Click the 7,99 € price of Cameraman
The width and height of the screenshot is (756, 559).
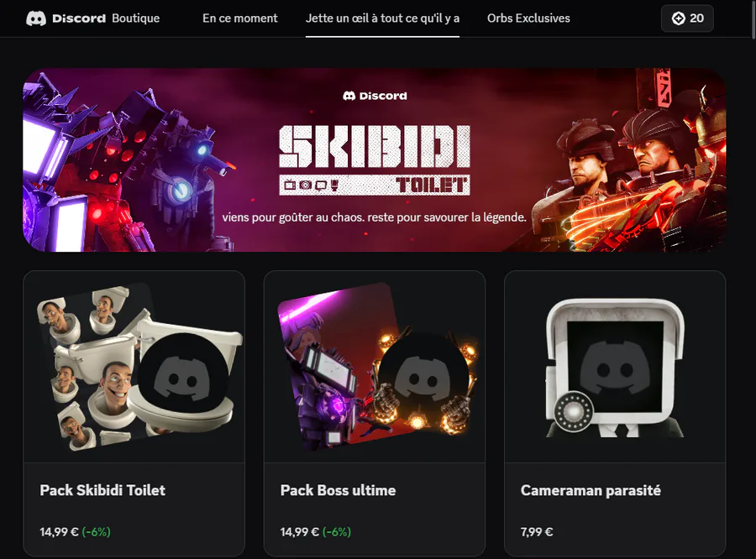click(537, 532)
